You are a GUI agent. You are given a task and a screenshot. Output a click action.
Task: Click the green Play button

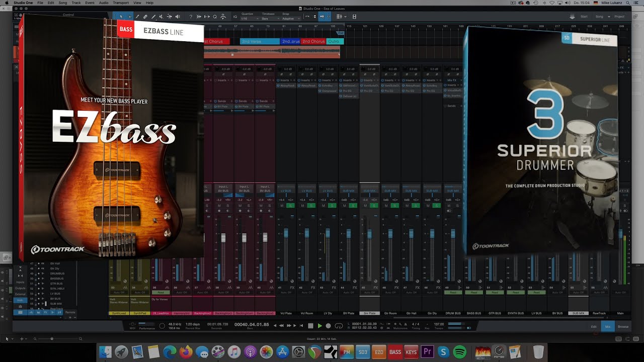pos(319,326)
